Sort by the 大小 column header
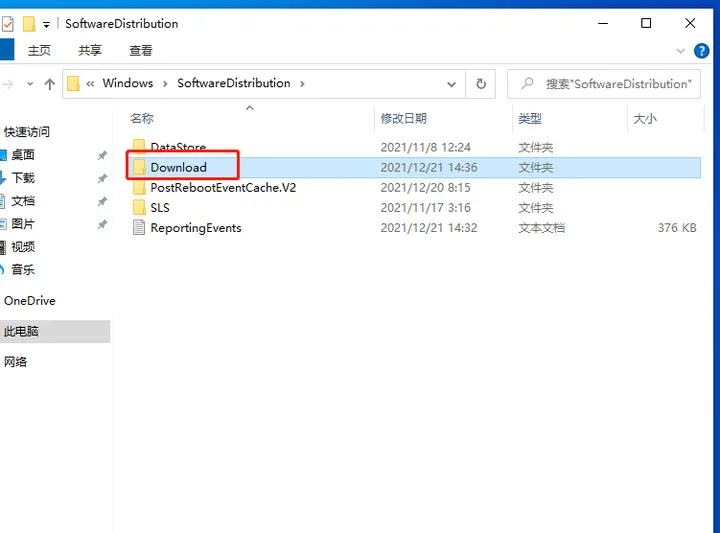 [645, 118]
